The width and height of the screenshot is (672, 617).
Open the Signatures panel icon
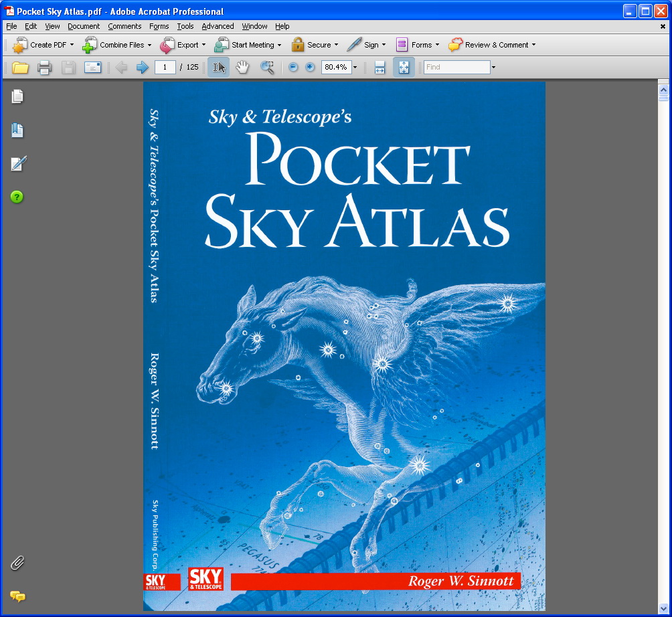18,163
